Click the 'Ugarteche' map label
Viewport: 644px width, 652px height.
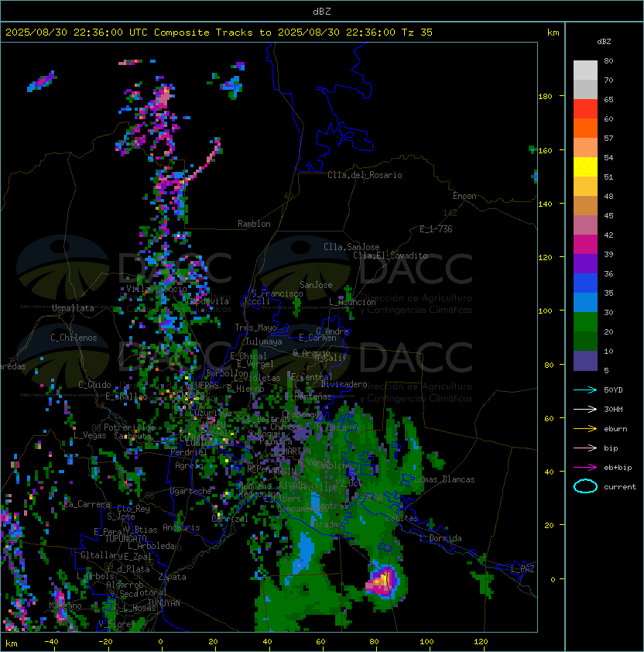[191, 492]
